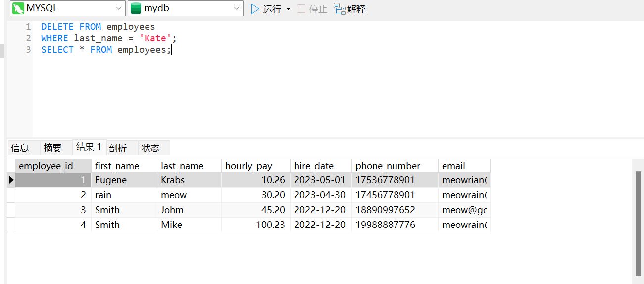Click the Explain query icon
Viewport: 644px width, 284px height.
tap(339, 9)
